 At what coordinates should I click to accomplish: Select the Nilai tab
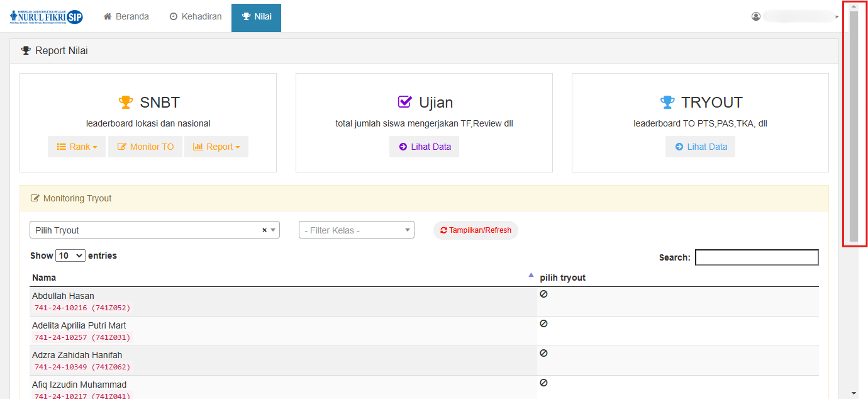(x=257, y=17)
